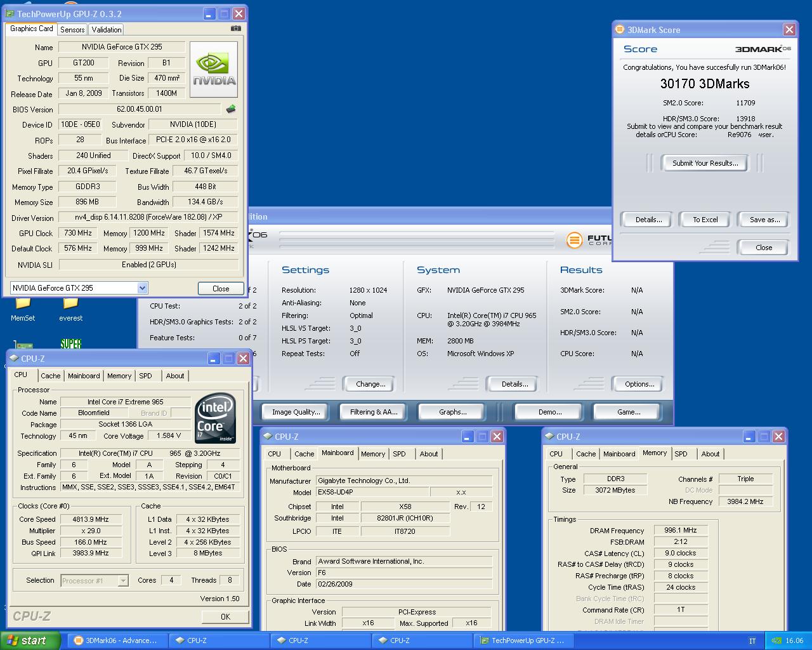Screen dimensions: 812x650
Task: Select the everest desktop icon
Action: [70, 309]
